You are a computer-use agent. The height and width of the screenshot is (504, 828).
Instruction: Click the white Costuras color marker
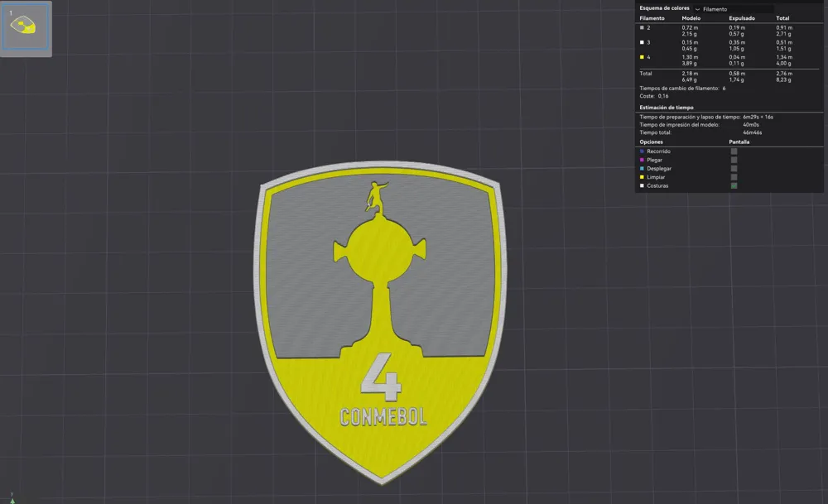[x=643, y=185]
